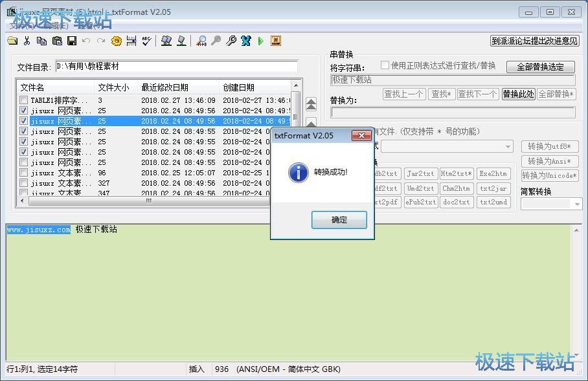
Task: Click text editor scroll-down arrow
Action: [x=576, y=354]
